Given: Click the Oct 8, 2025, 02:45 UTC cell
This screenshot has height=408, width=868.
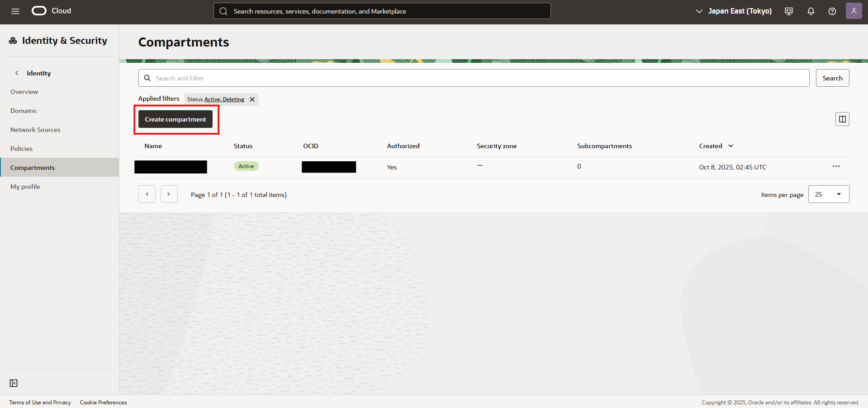Looking at the screenshot, I should click(733, 167).
